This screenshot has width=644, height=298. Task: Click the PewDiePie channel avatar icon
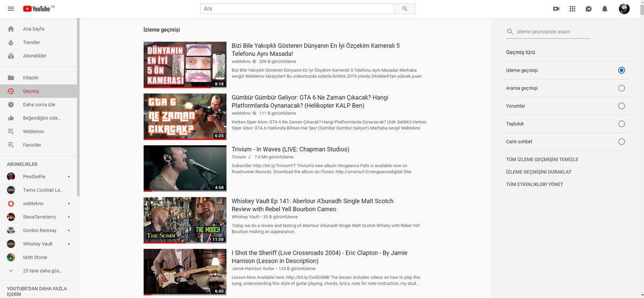(x=11, y=176)
